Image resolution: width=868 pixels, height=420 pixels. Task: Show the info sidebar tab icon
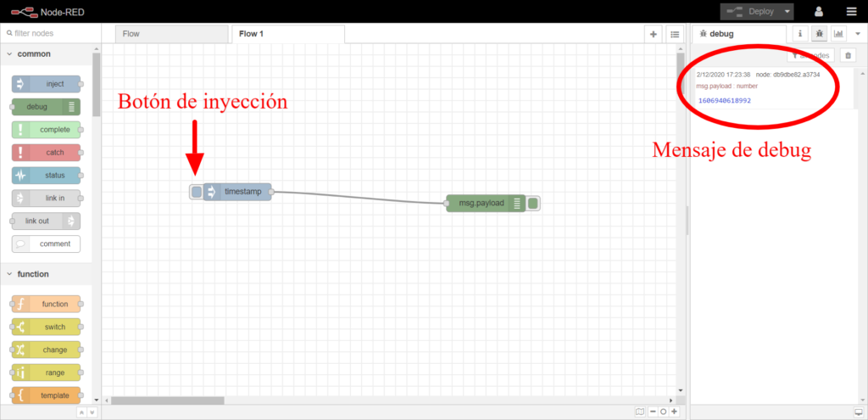tap(800, 34)
